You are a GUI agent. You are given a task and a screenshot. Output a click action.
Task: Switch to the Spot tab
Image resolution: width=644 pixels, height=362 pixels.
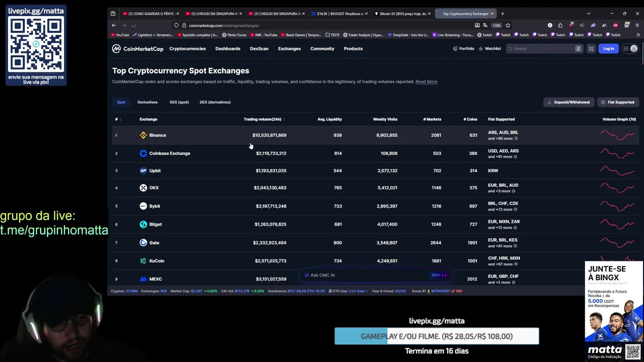121,102
